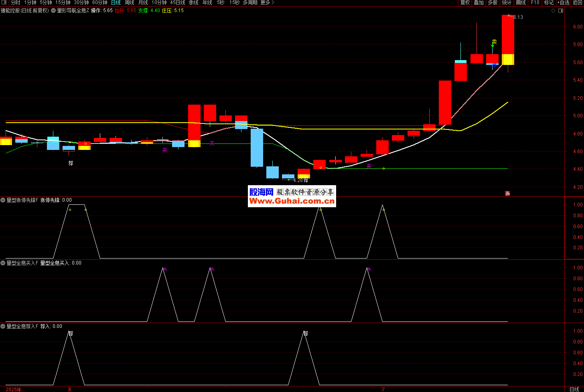
Task: Select the 45日线 period tab
Action: 178,3
